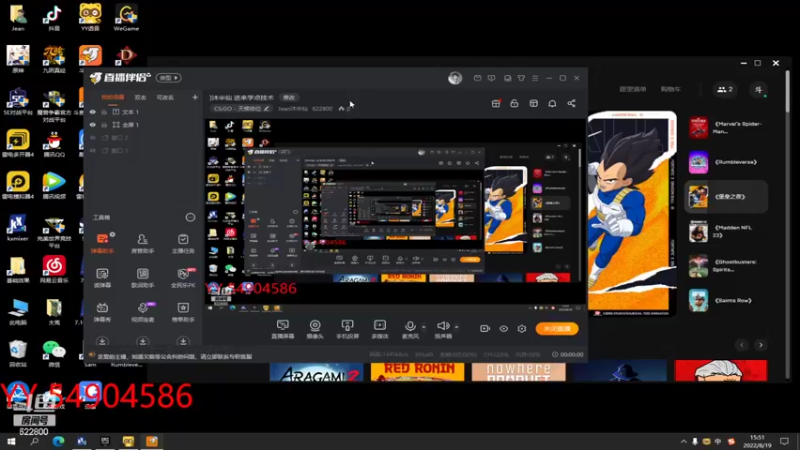
Task: Open the 房管助手 tool
Action: 142,243
